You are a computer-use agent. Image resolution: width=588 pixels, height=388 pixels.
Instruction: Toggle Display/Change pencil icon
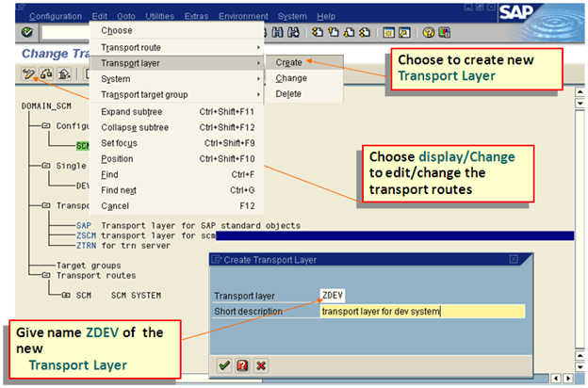[x=28, y=73]
